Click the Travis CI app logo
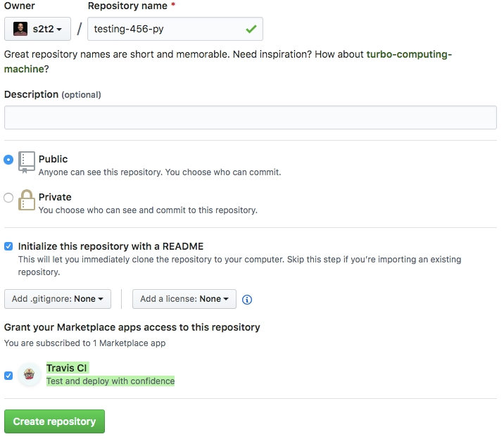The width and height of the screenshot is (504, 439). tap(30, 374)
